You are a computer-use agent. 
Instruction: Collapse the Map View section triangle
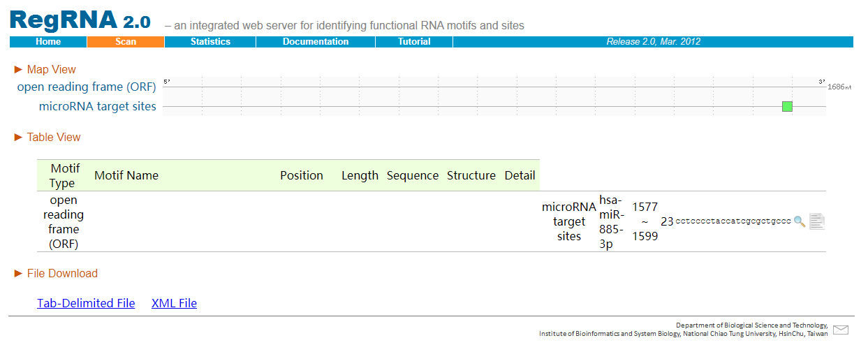click(18, 70)
